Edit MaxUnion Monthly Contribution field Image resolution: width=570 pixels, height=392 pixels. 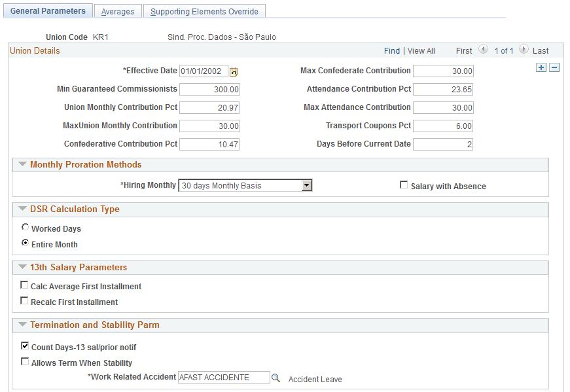coord(210,126)
